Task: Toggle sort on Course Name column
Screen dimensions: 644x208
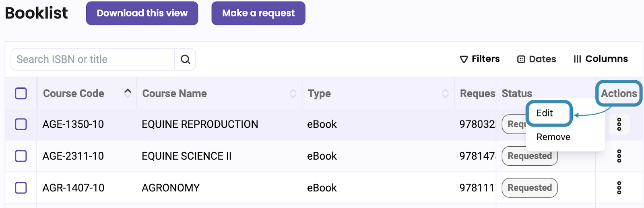Action: tap(293, 94)
